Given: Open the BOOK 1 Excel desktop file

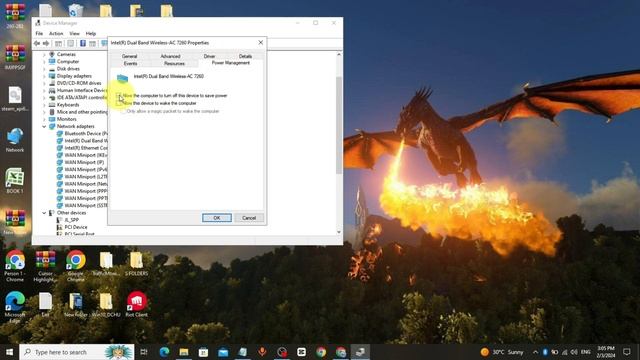Looking at the screenshot, I should [x=15, y=181].
